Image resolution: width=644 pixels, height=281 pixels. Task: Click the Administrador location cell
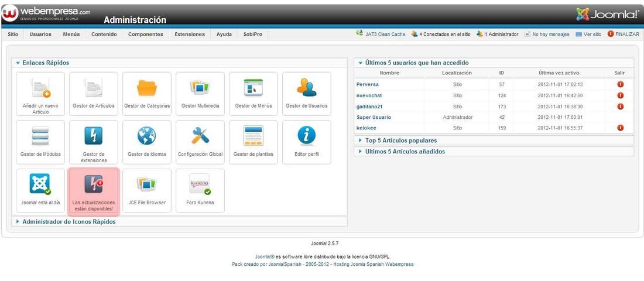click(458, 117)
